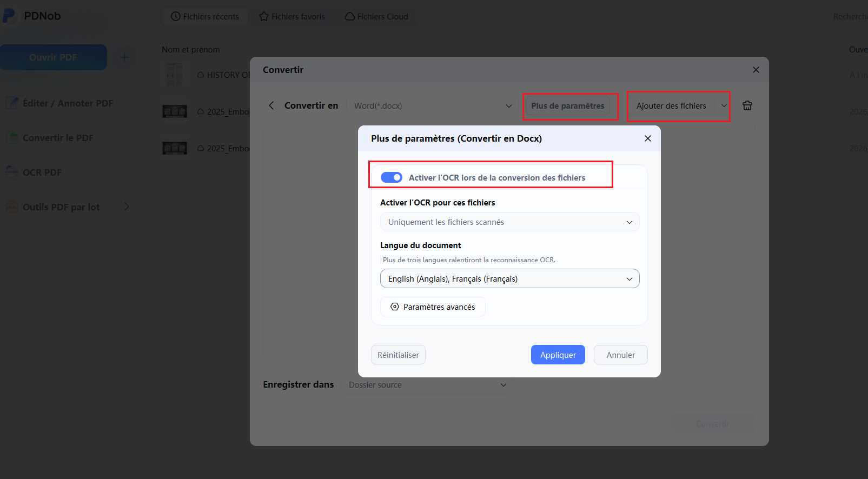
Task: Expand the Ajouter des fichiers arrow
Action: click(723, 106)
